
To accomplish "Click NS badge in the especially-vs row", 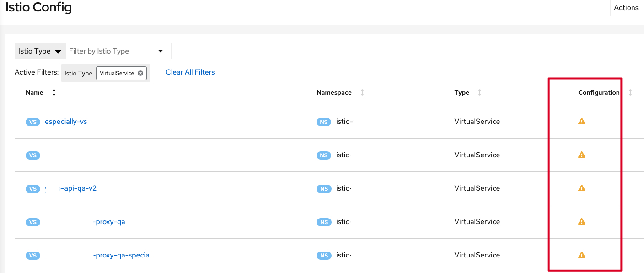I will [x=324, y=122].
